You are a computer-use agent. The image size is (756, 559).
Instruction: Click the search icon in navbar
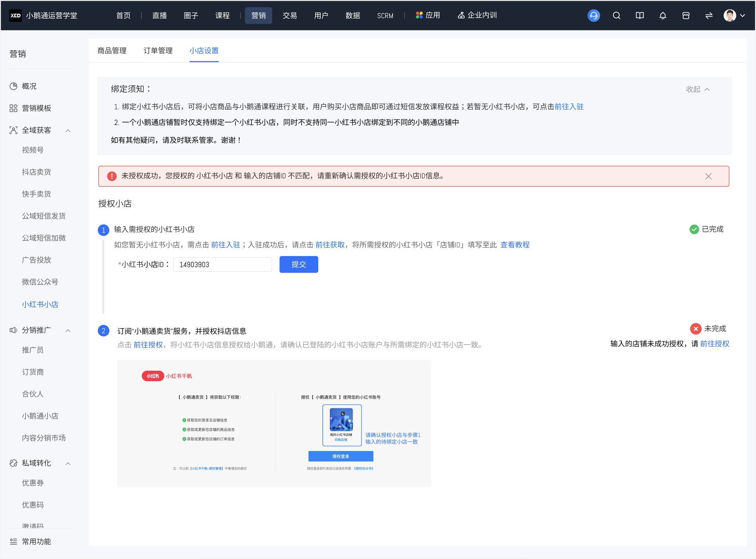pos(618,15)
